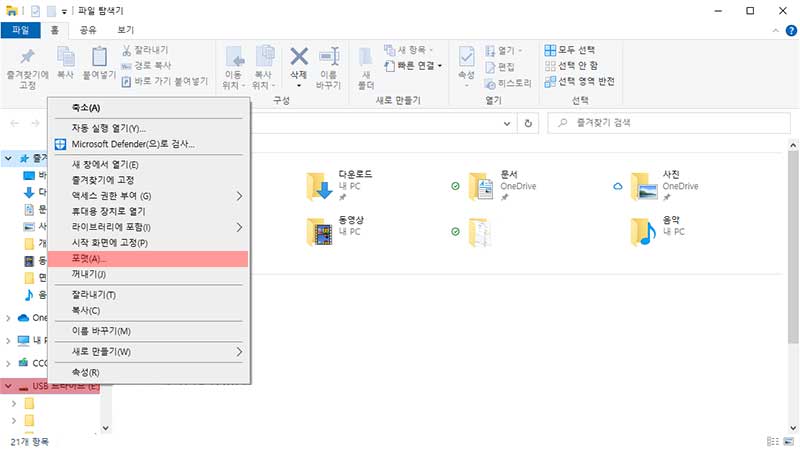
Task: Click the Quick Access search box
Action: 669,123
